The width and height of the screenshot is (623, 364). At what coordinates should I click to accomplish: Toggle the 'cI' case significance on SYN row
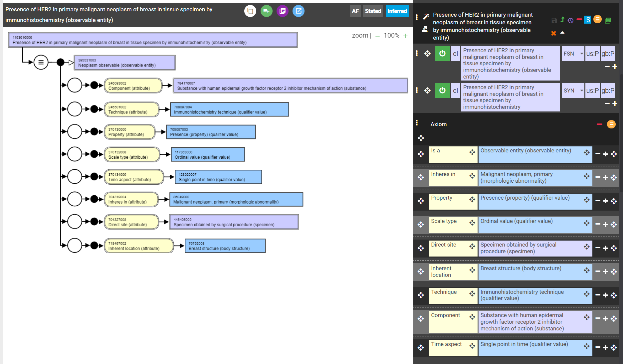(x=456, y=91)
